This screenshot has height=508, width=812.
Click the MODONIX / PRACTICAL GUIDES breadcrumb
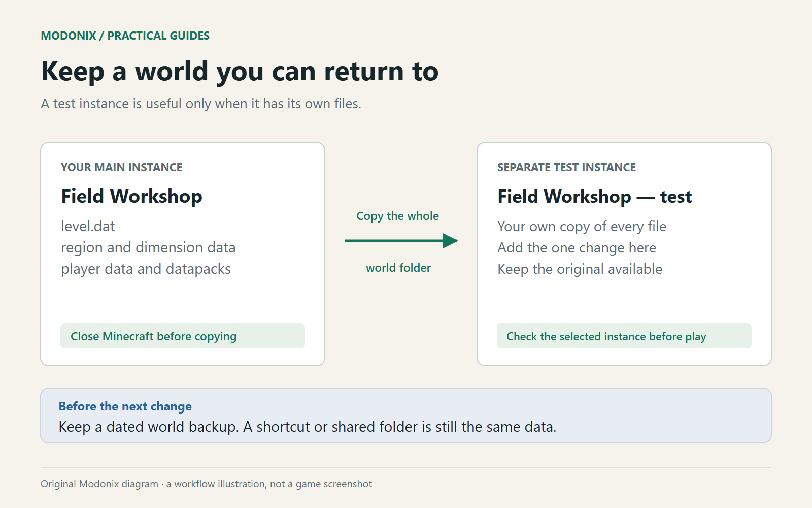coord(125,36)
